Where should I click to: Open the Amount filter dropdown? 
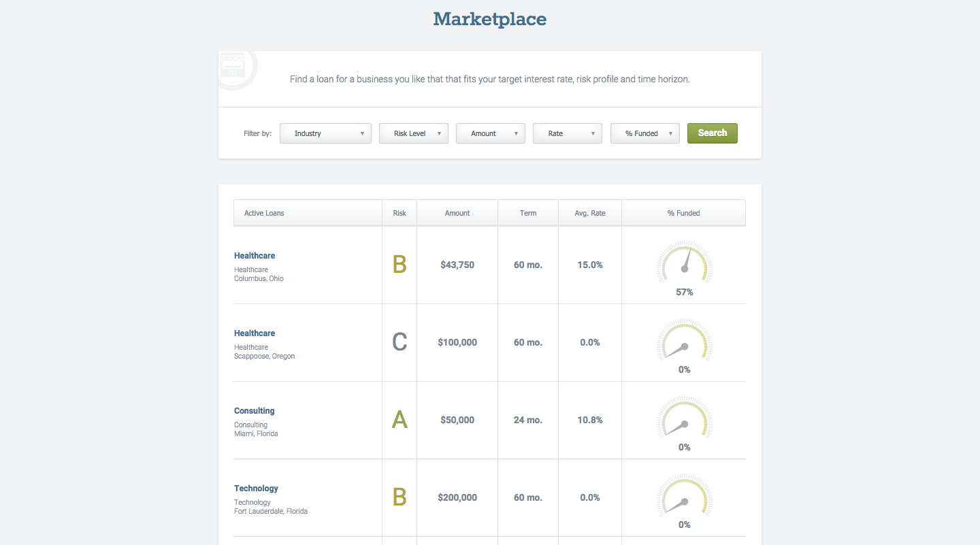click(490, 133)
